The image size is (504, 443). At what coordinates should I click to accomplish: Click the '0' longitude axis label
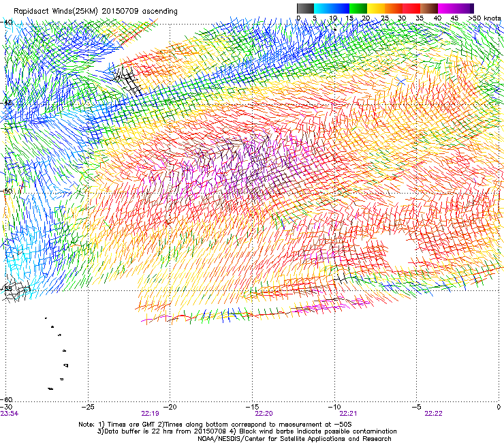pyautogui.click(x=499, y=407)
